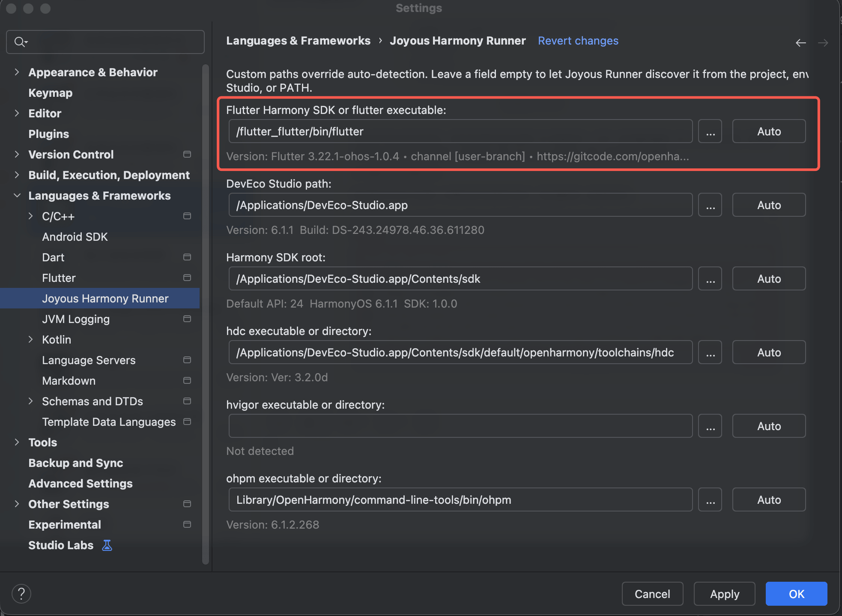Auto-detect the ohpm executable
The width and height of the screenshot is (842, 616).
769,500
